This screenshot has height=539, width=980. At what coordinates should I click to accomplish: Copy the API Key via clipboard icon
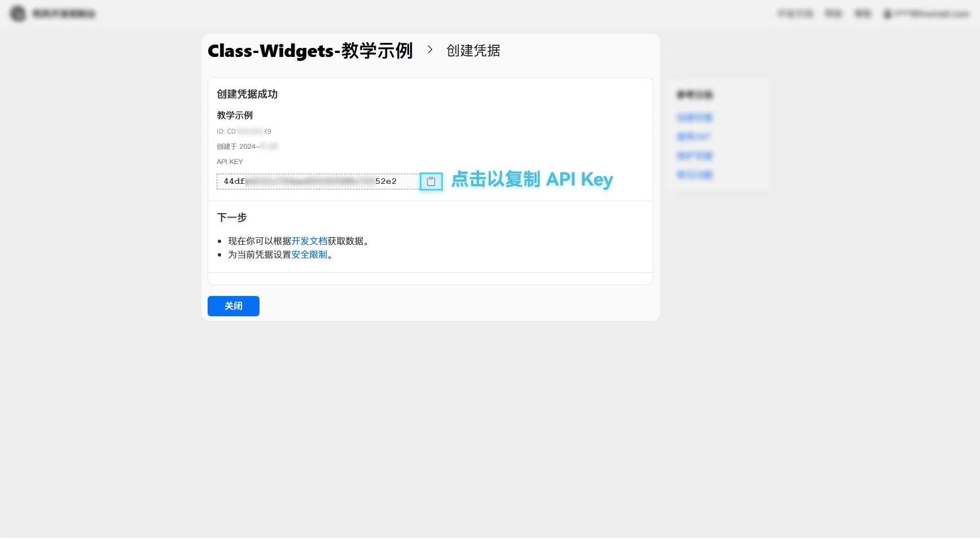click(431, 181)
